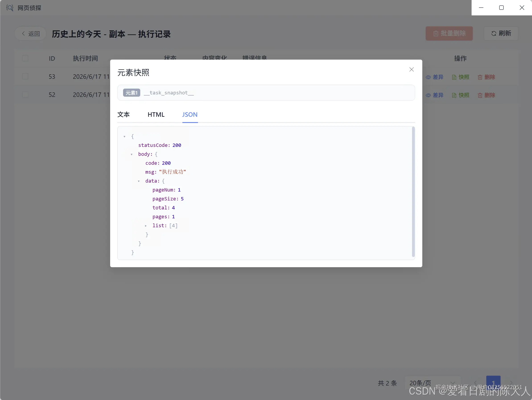Viewport: 532px width, 400px height.
Task: Click the JSON viewer scrollbar
Action: pos(413,192)
